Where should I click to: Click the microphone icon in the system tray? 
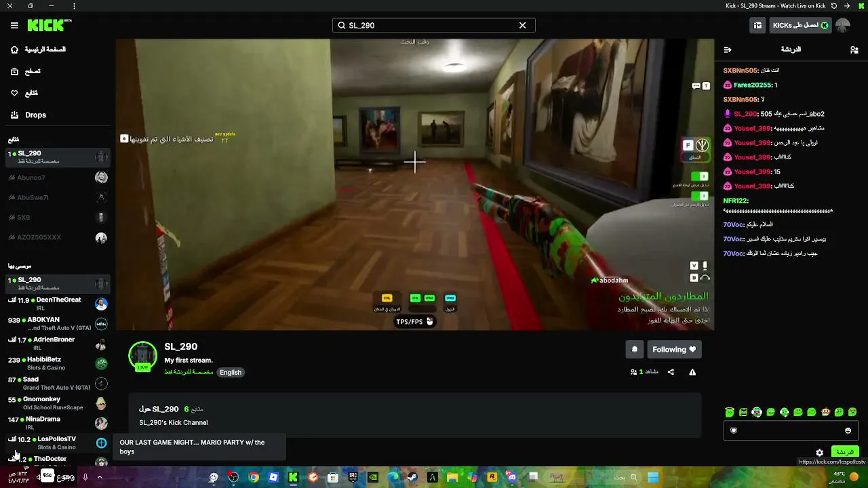coord(85,477)
